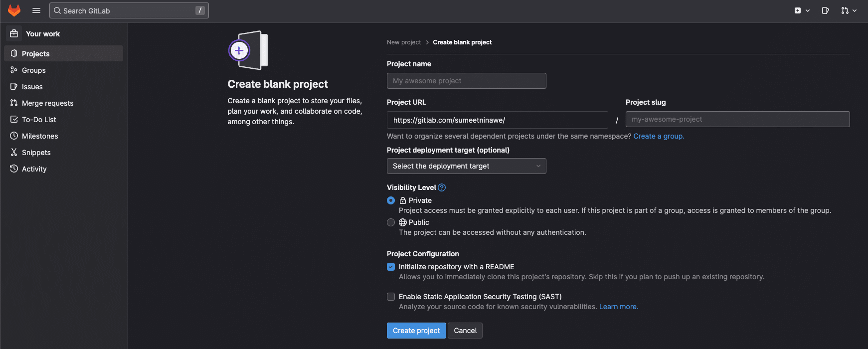868x349 pixels.
Task: Click the Merge requests sidebar icon
Action: 14,103
